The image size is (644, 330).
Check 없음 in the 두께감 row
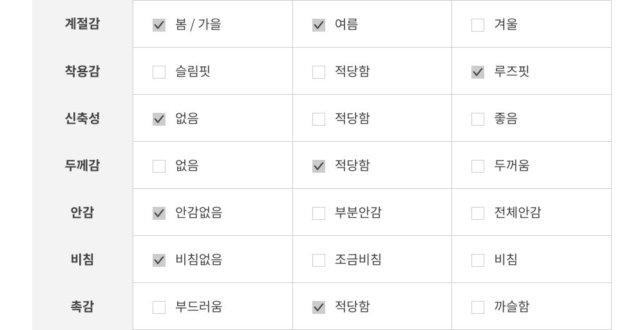[x=159, y=166]
